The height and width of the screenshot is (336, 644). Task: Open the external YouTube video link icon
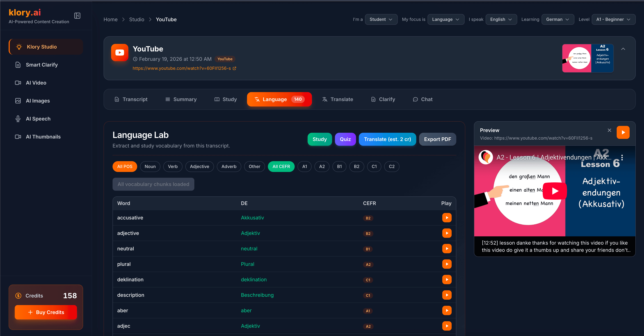pyautogui.click(x=234, y=68)
